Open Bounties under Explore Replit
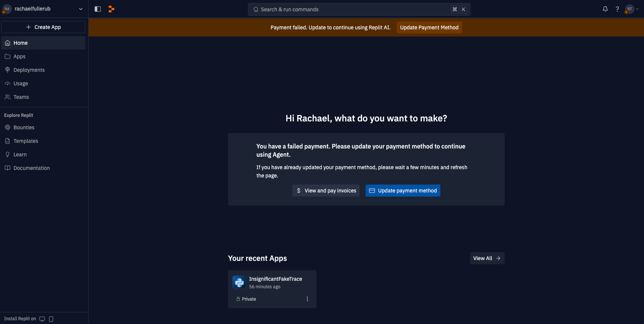644x324 pixels. click(x=43, y=127)
